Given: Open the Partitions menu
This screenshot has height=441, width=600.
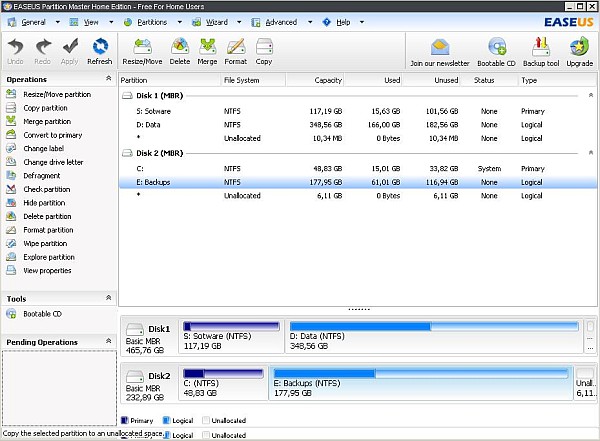Looking at the screenshot, I should (x=152, y=22).
